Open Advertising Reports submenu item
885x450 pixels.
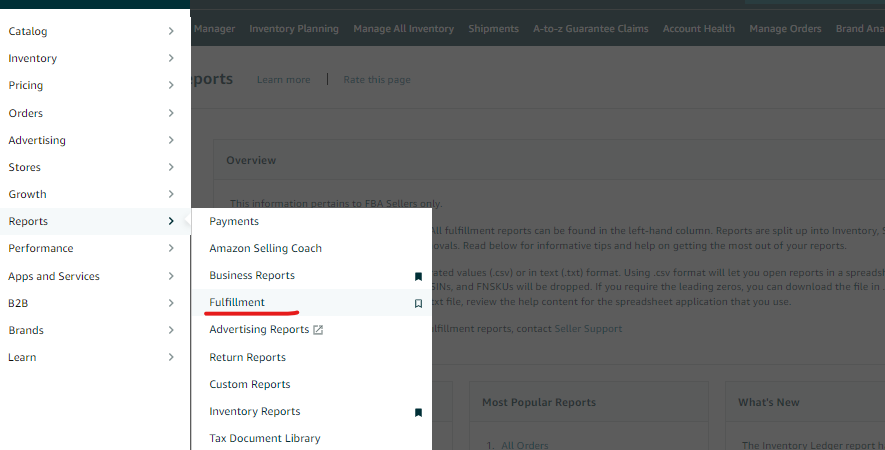pos(259,330)
